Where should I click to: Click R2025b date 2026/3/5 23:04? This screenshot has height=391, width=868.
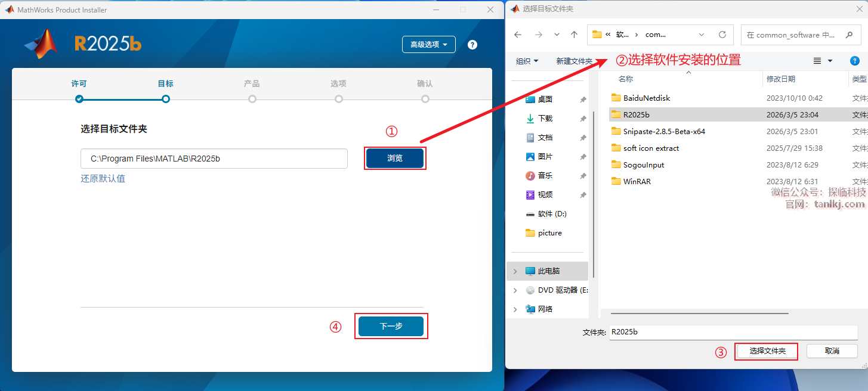792,114
